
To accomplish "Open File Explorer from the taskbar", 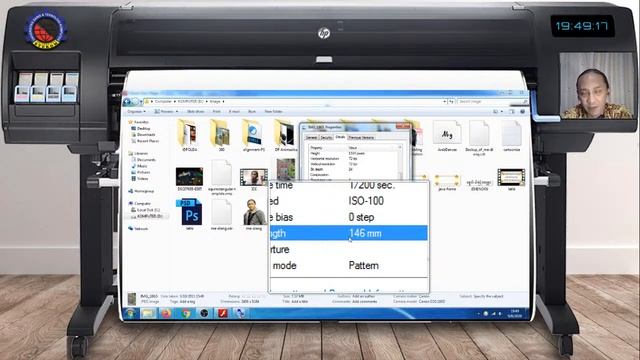I will pos(148,313).
